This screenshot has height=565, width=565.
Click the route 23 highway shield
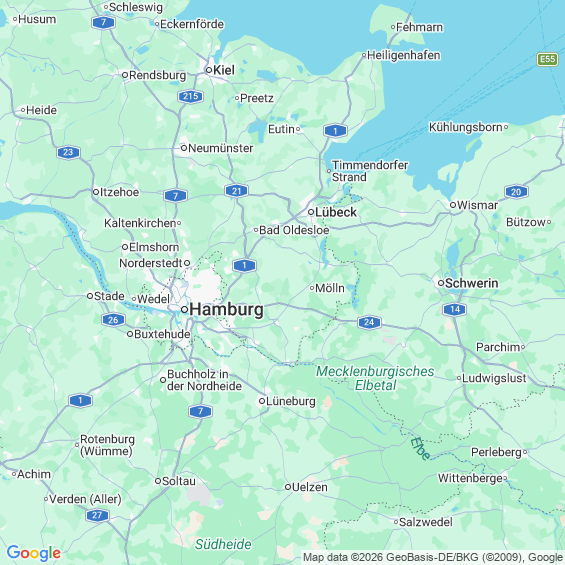click(x=68, y=152)
